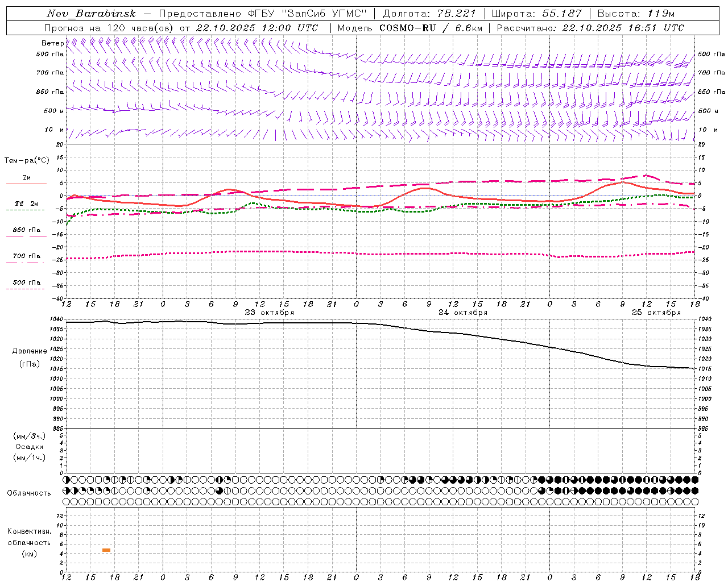Select the "(мм/3ч.)" precipitation unit label
This screenshot has width=728, height=582.
click(30, 436)
